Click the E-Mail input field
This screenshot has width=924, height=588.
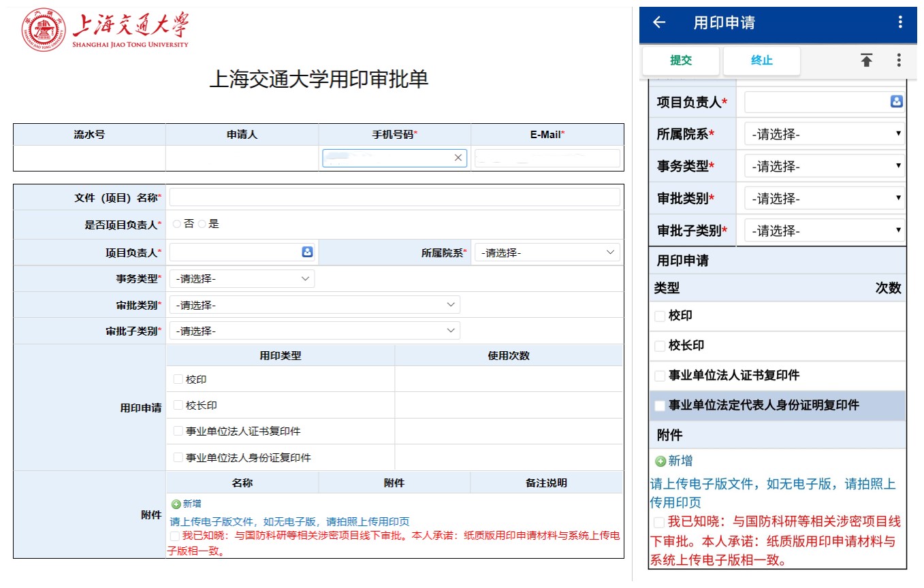point(547,158)
